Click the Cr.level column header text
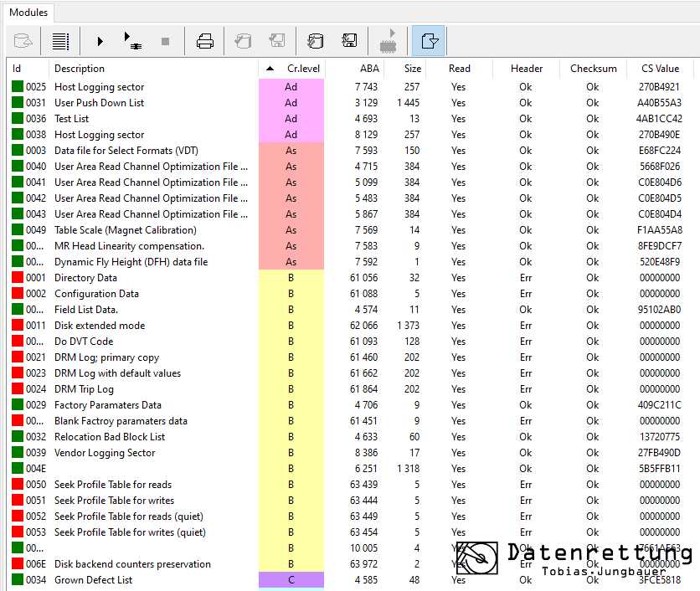 pyautogui.click(x=304, y=69)
